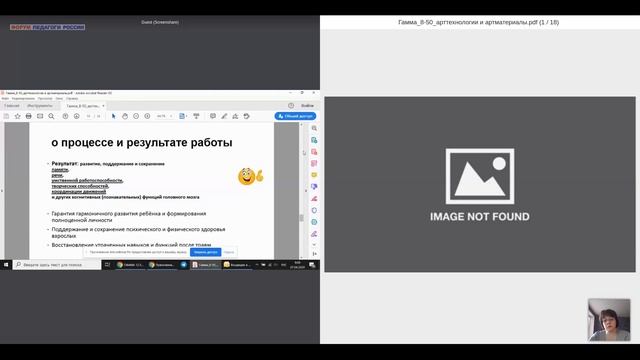Click the sign document icon in toolbar
Viewport: 640px width, 360px height.
(x=235, y=116)
